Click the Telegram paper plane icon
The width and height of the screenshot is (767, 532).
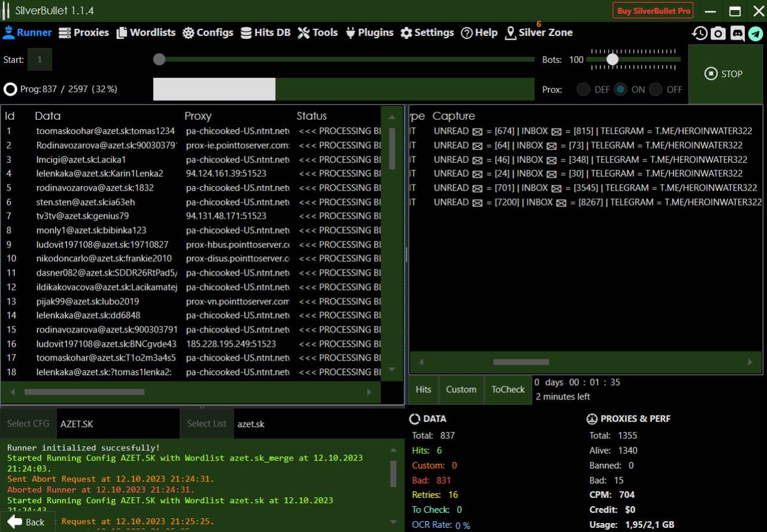pyautogui.click(x=756, y=34)
